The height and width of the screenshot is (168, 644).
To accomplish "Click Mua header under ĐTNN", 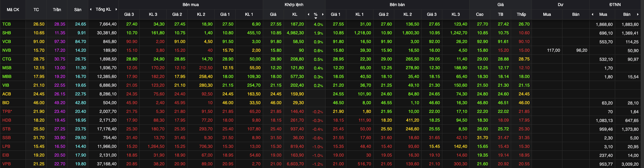I will click(x=603, y=14).
